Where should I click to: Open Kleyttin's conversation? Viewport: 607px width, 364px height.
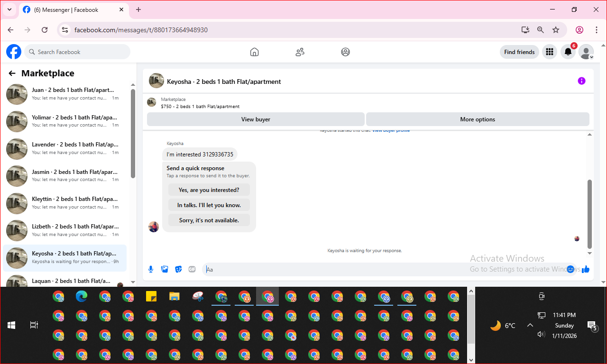click(64, 203)
